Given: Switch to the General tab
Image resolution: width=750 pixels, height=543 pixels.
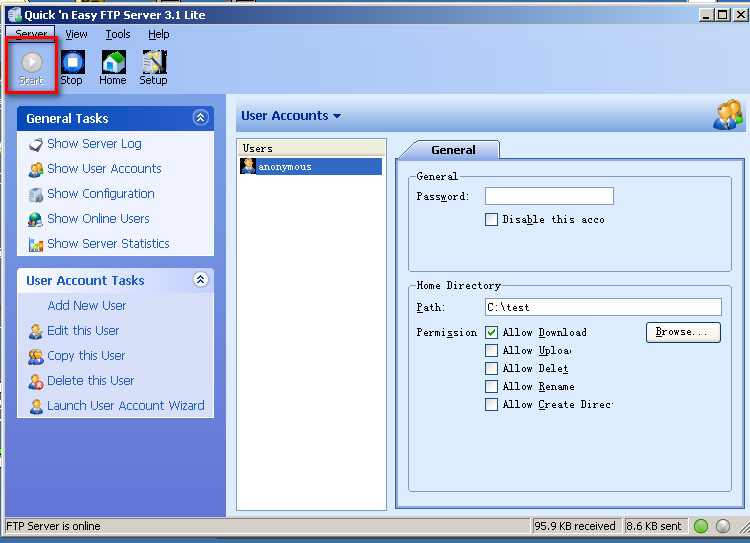Looking at the screenshot, I should (453, 150).
